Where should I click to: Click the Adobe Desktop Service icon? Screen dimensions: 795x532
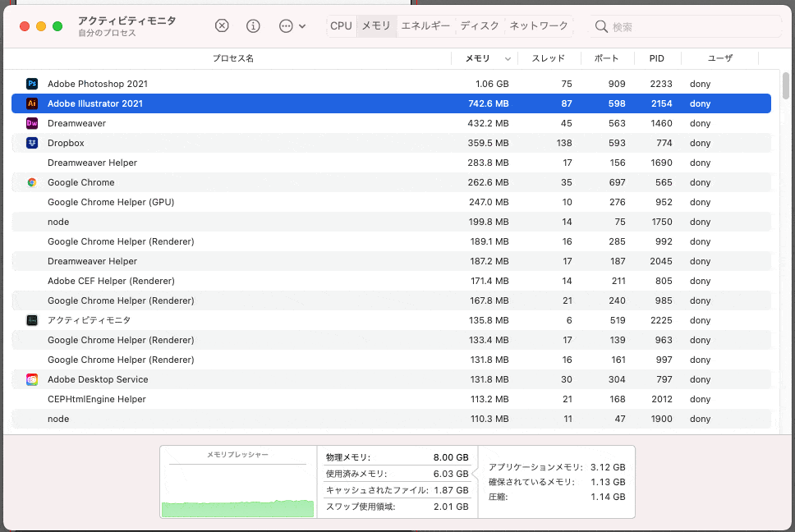coord(32,379)
